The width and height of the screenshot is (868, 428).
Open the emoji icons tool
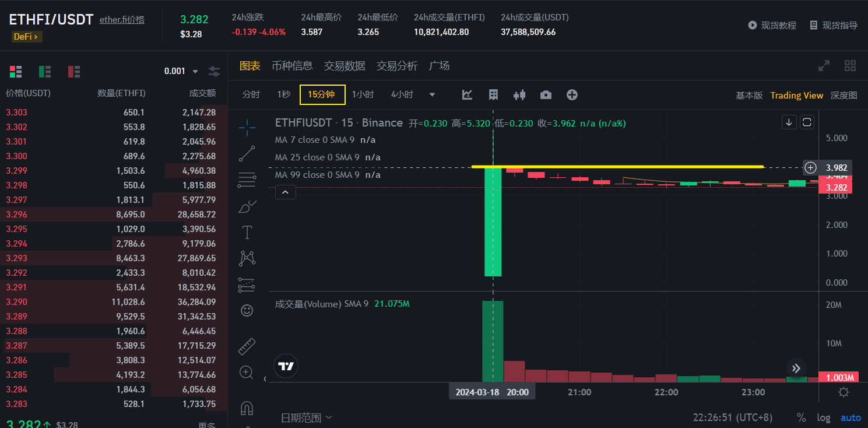(x=247, y=311)
